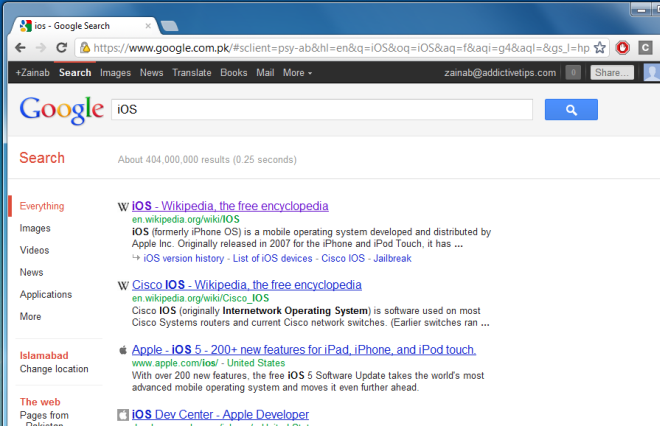Click the gray C extension icon

coord(645,48)
